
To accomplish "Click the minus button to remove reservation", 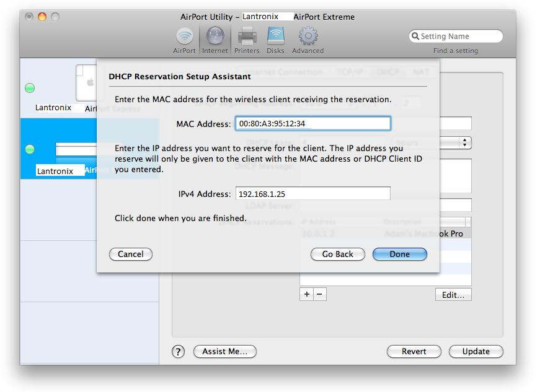I will [x=319, y=294].
